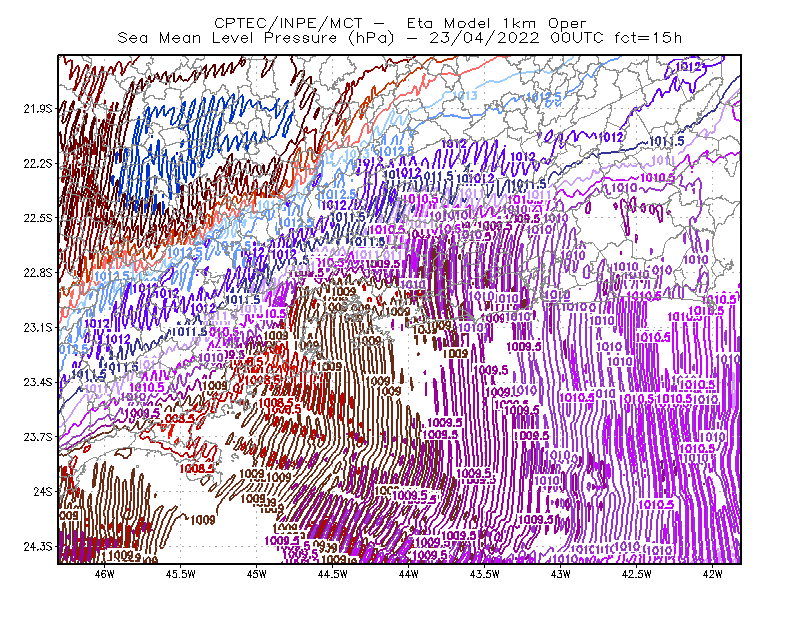Viewport: 800px width, 618px height.
Task: Click the 45.5W longitude axis label
Action: click(181, 574)
